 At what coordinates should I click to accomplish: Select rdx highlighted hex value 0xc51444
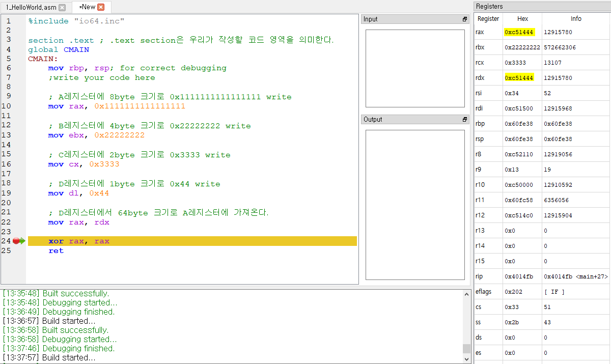click(x=519, y=78)
